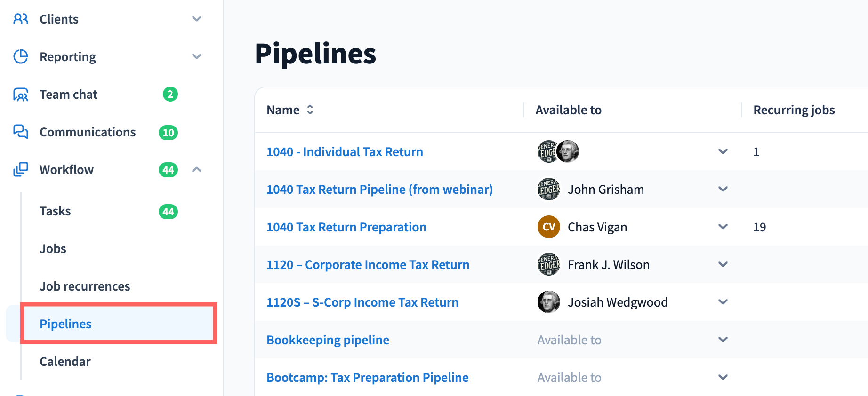Click the sort arrows next to Name
Screen dimensions: 868x396
(x=310, y=110)
